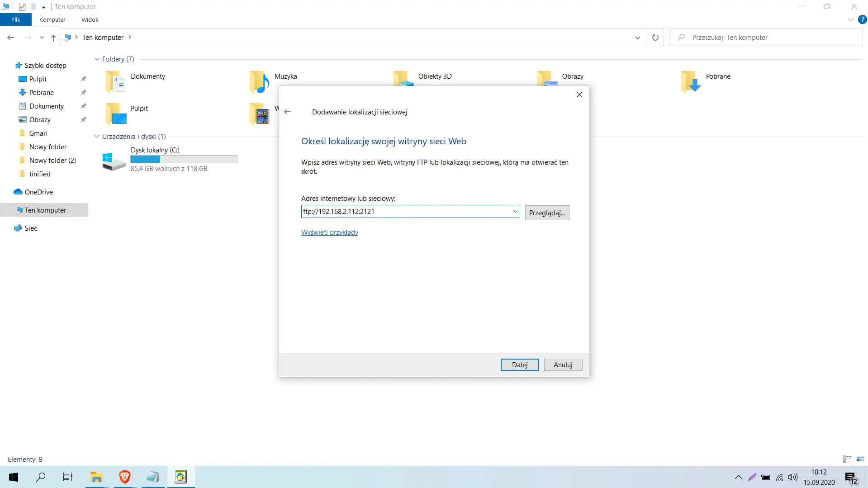This screenshot has height=488, width=868.
Task: Collapse the Foldery (7) group
Action: 97,59
